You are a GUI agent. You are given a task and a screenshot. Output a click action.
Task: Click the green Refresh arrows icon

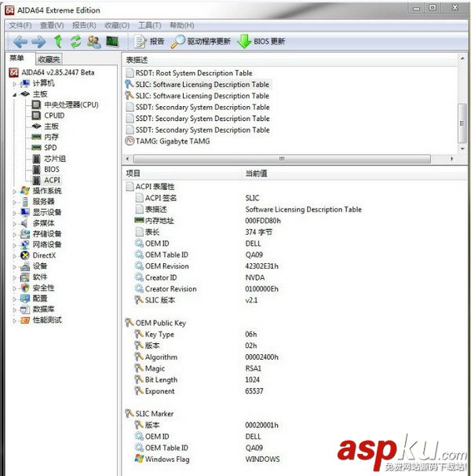(76, 42)
